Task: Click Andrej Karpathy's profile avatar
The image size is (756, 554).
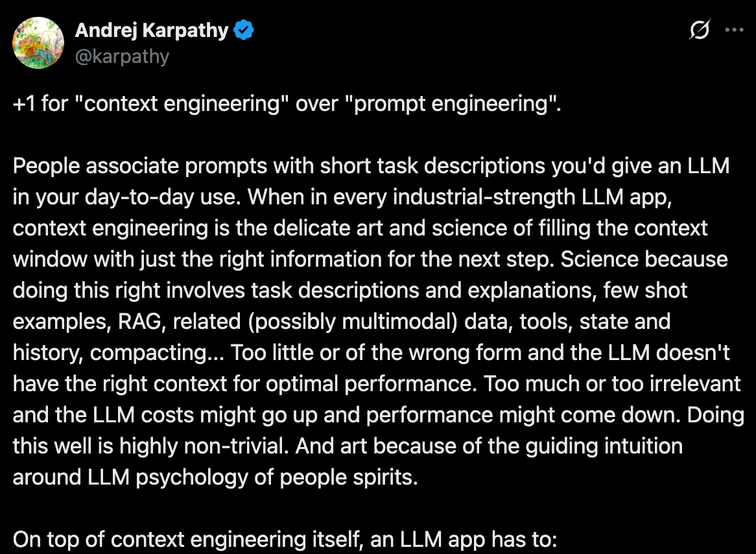Action: (38, 43)
